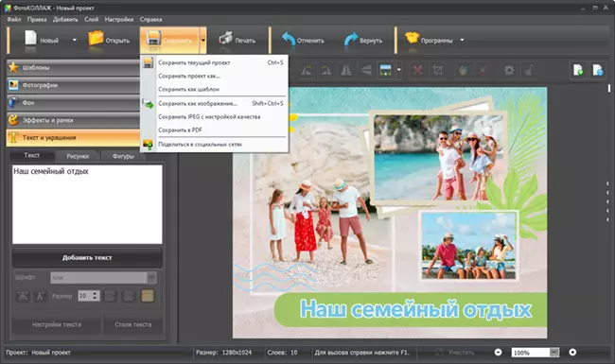Screen dimensions: 615x364
Task: Select the crop icon
Action: point(438,71)
